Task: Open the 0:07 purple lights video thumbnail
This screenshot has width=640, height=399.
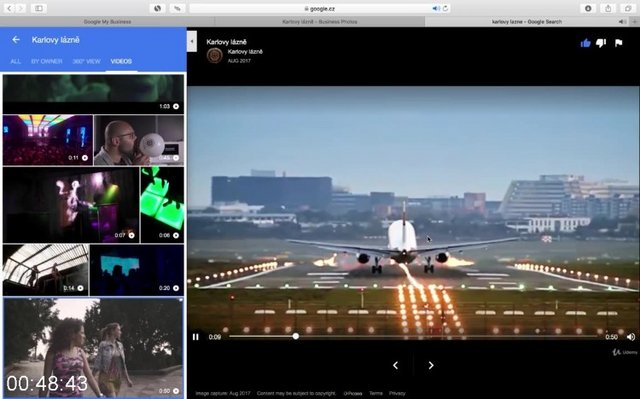Action: 71,205
